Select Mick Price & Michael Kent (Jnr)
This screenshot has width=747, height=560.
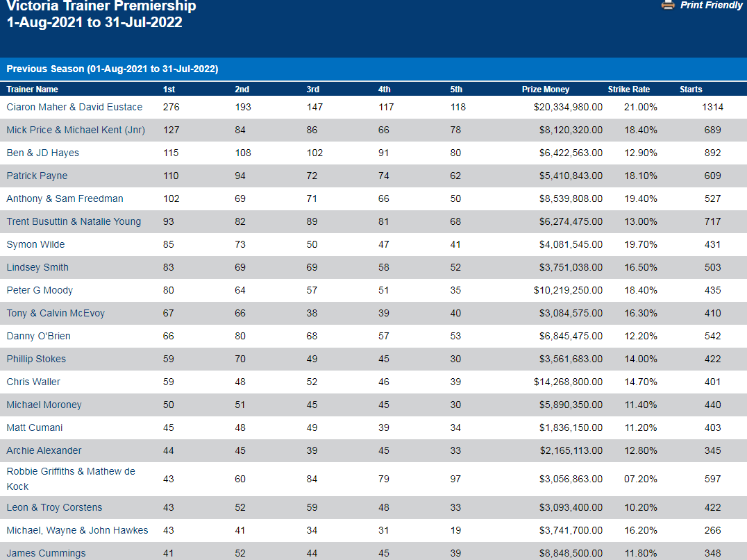point(76,130)
